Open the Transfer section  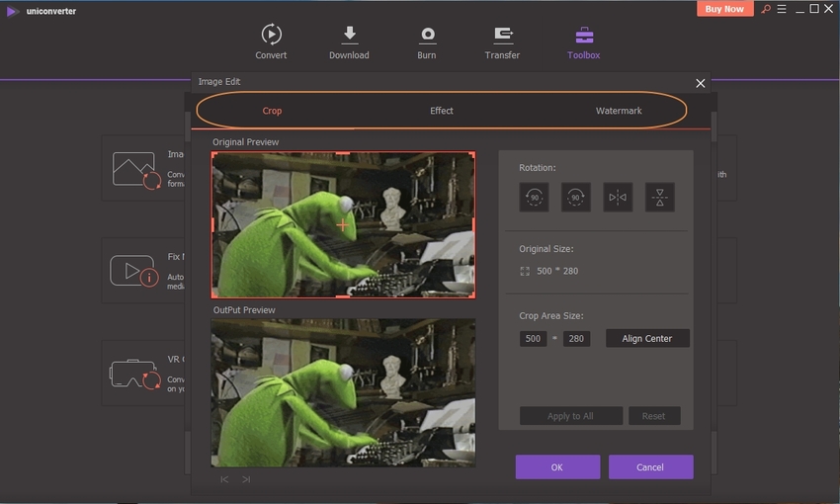pyautogui.click(x=503, y=42)
